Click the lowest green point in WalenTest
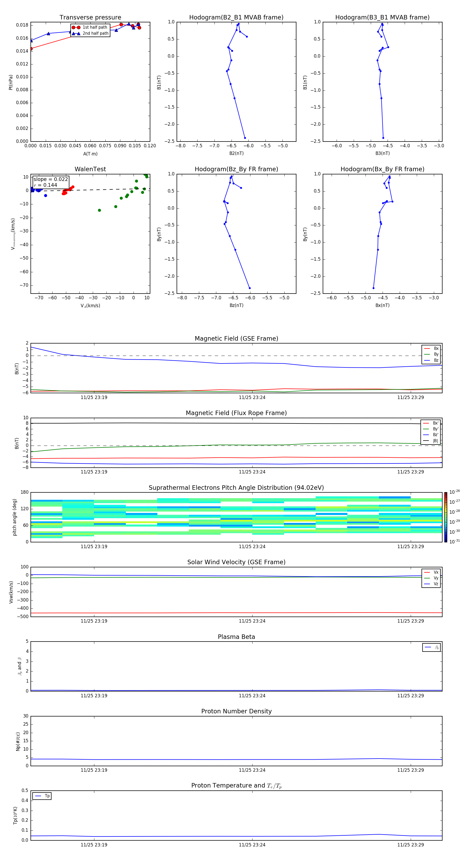Image resolution: width=473 pixels, height=868 pixels. pyautogui.click(x=99, y=210)
